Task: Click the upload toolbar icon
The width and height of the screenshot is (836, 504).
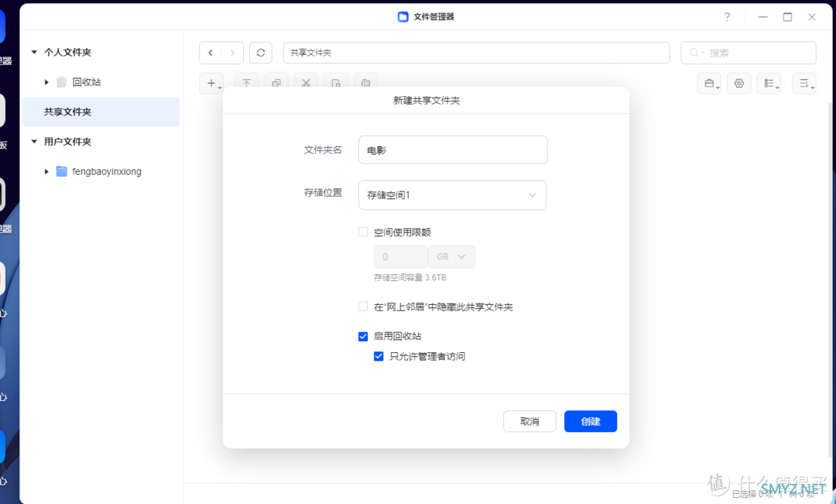Action: 246,83
